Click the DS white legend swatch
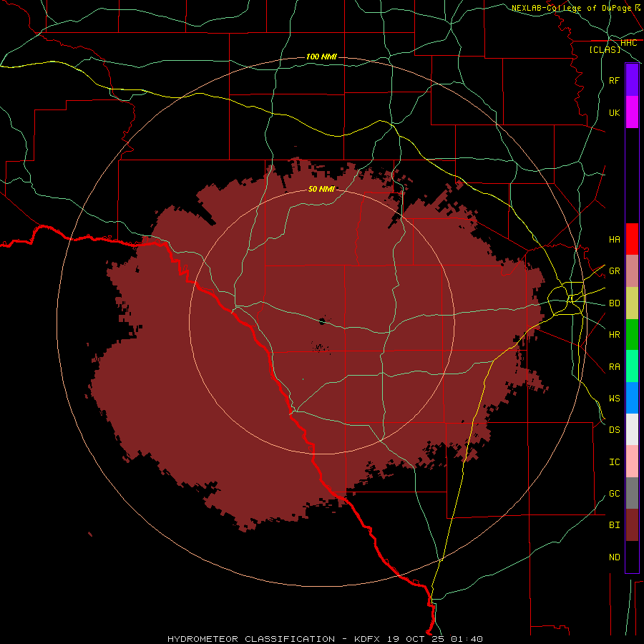644x644 pixels. [632, 429]
